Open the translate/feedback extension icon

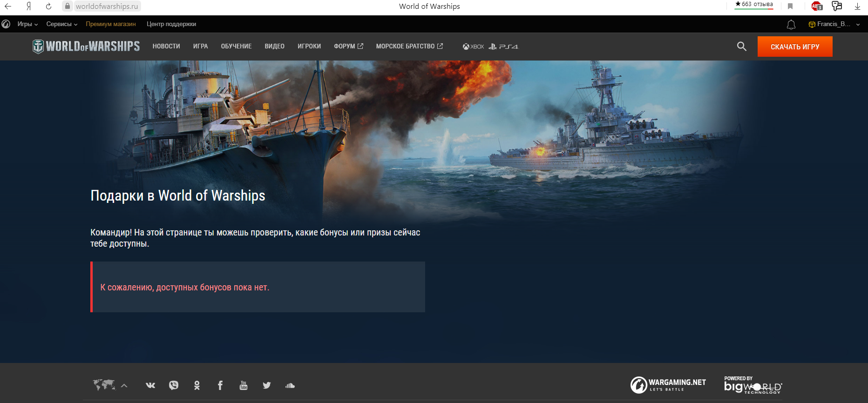click(837, 6)
